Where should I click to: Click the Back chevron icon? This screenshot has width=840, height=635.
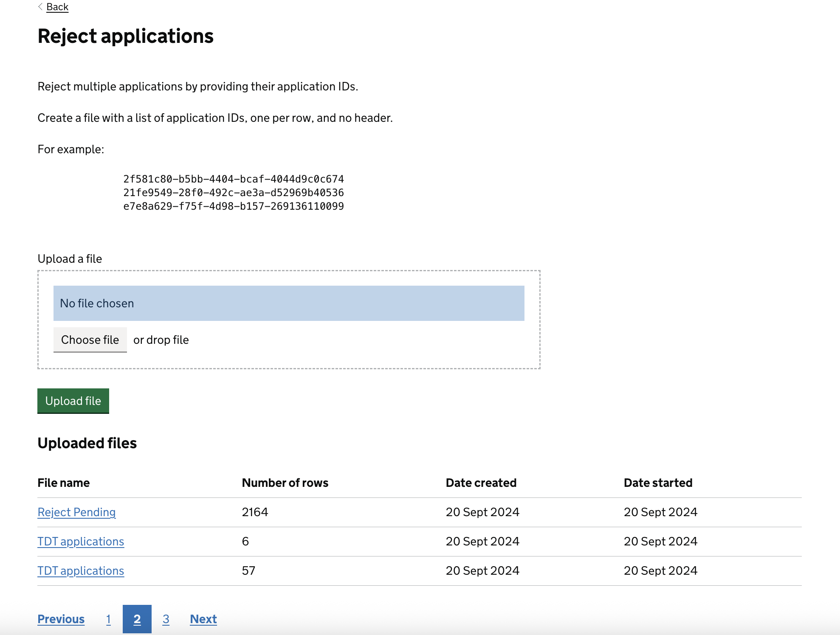tap(39, 7)
